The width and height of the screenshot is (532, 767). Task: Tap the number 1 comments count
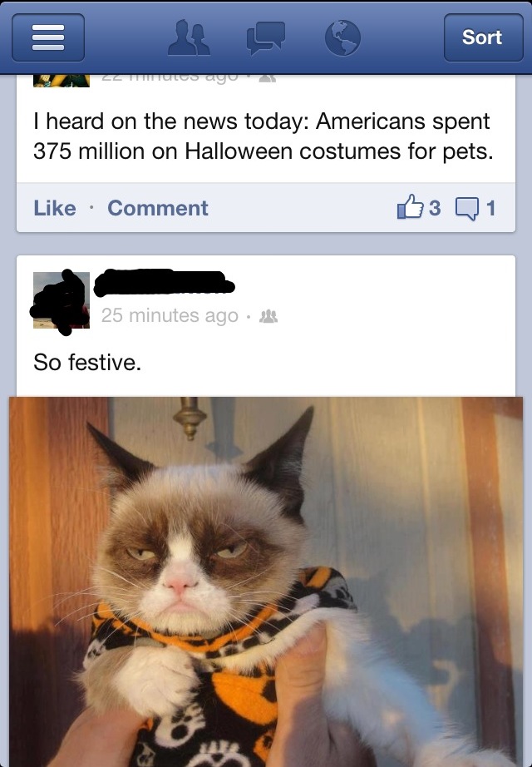491,208
